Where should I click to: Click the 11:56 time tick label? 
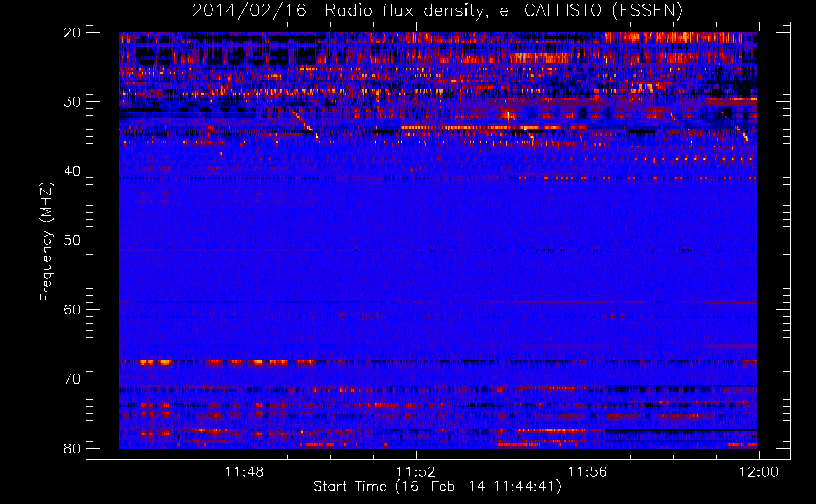(588, 472)
